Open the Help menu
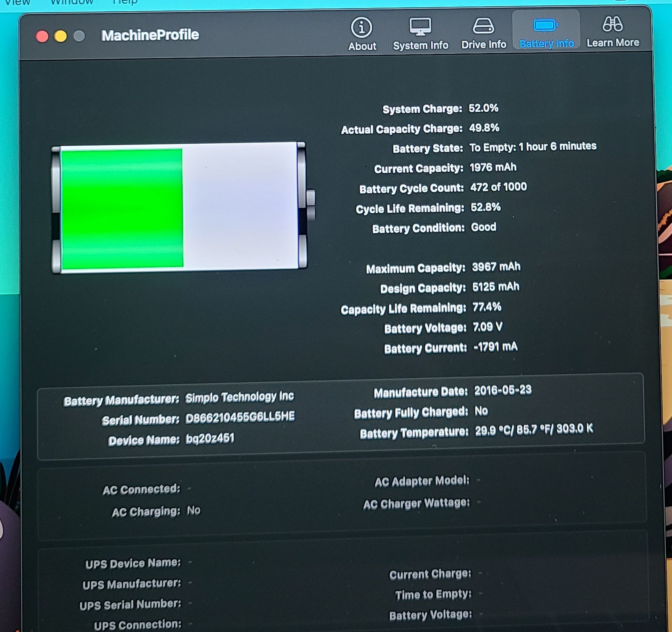672x632 pixels. coord(125,2)
